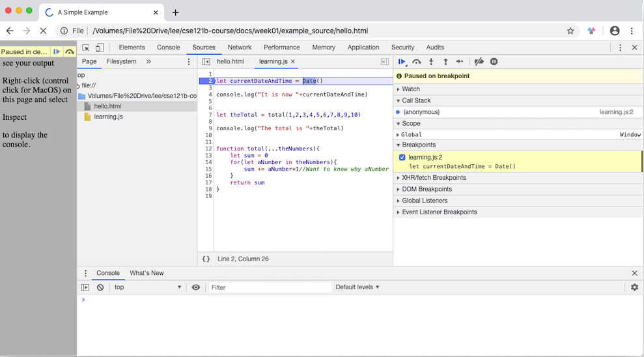Go back to previous page
This screenshot has width=644, height=357.
pyautogui.click(x=10, y=31)
